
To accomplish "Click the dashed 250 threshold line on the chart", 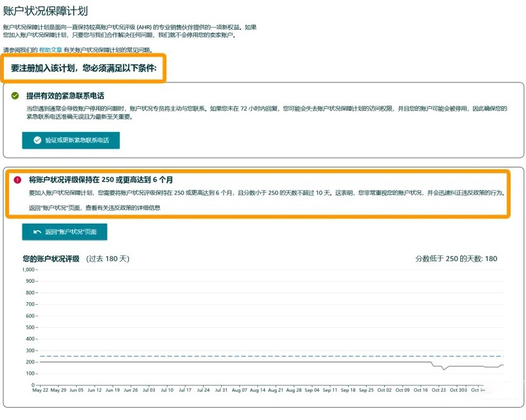I will [258, 356].
